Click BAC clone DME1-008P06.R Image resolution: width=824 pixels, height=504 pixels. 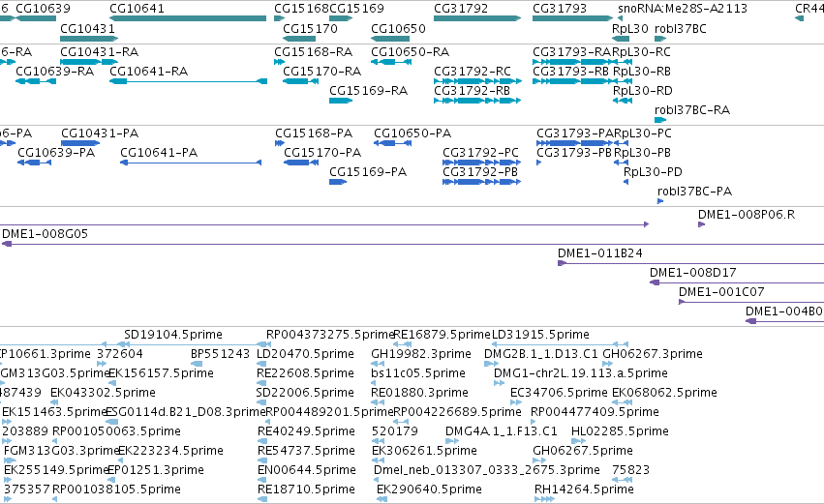click(x=747, y=215)
